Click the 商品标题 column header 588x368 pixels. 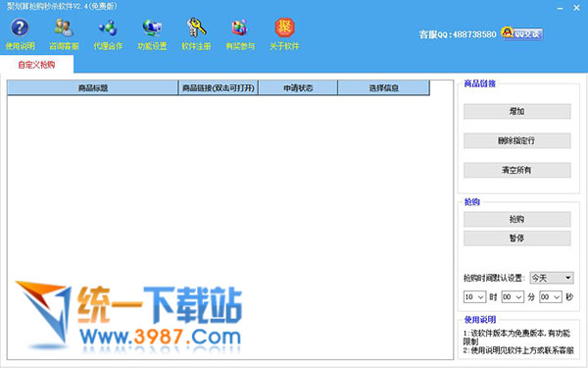click(93, 88)
